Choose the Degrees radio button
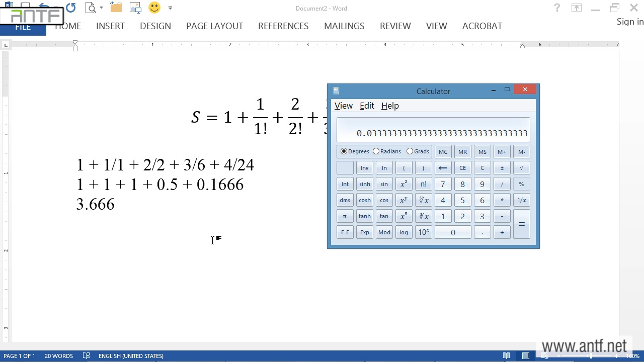Viewport: 644px width, 362px height. 344,151
